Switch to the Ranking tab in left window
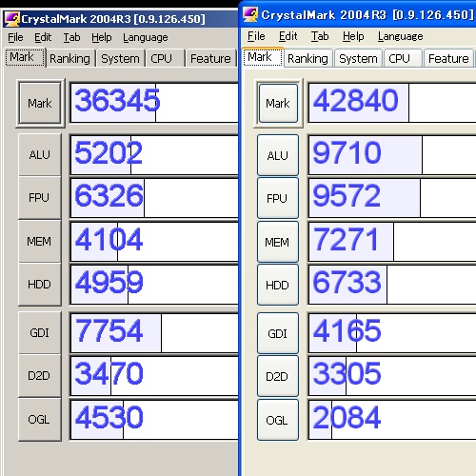The width and height of the screenshot is (476, 476). 70,58
